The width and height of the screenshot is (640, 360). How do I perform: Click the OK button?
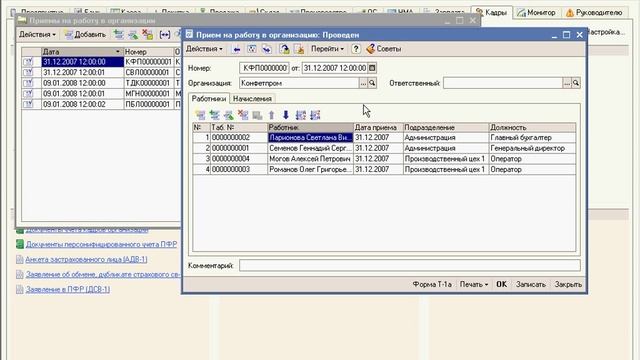[501, 284]
